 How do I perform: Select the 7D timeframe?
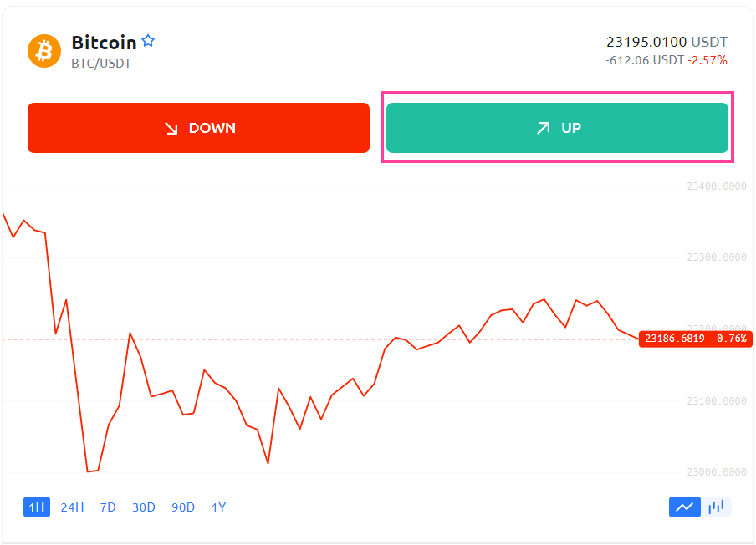click(107, 507)
